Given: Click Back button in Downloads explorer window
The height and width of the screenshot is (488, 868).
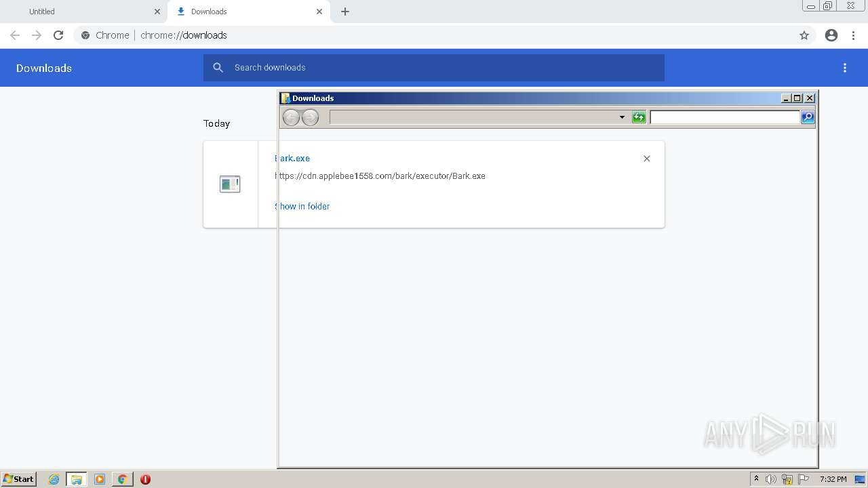Looking at the screenshot, I should pos(291,117).
